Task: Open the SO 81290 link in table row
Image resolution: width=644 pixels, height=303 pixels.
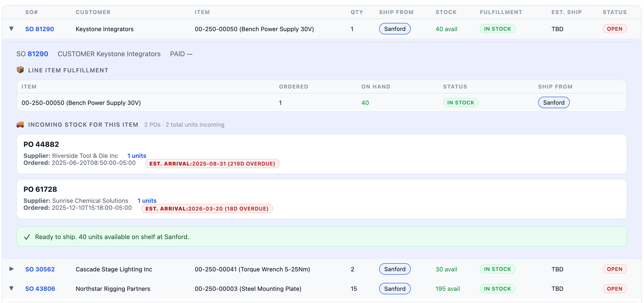Action: (40, 29)
